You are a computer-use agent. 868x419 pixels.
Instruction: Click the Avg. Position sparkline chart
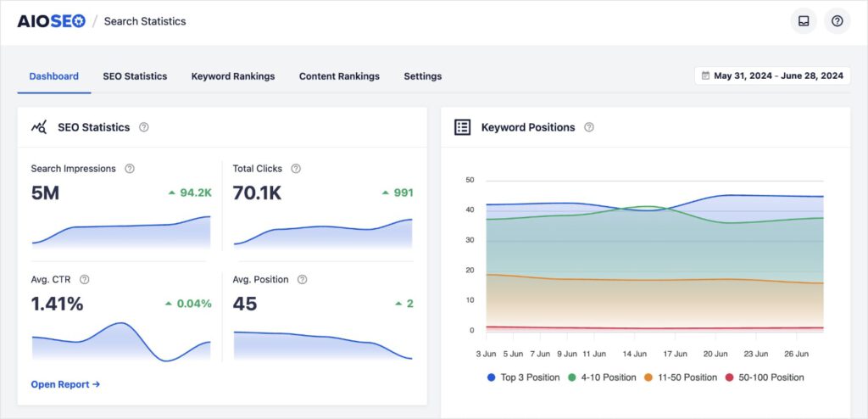click(323, 346)
